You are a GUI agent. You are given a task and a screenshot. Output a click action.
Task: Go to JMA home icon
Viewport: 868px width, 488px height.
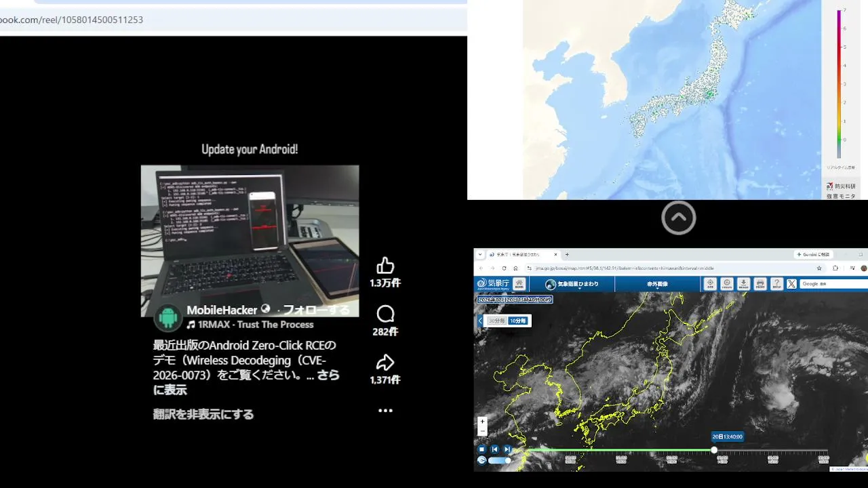pos(519,284)
